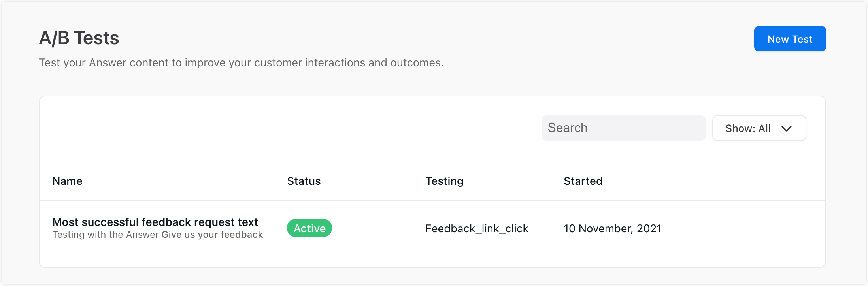This screenshot has width=868, height=286.
Task: Select the Testing column header
Action: tap(444, 181)
